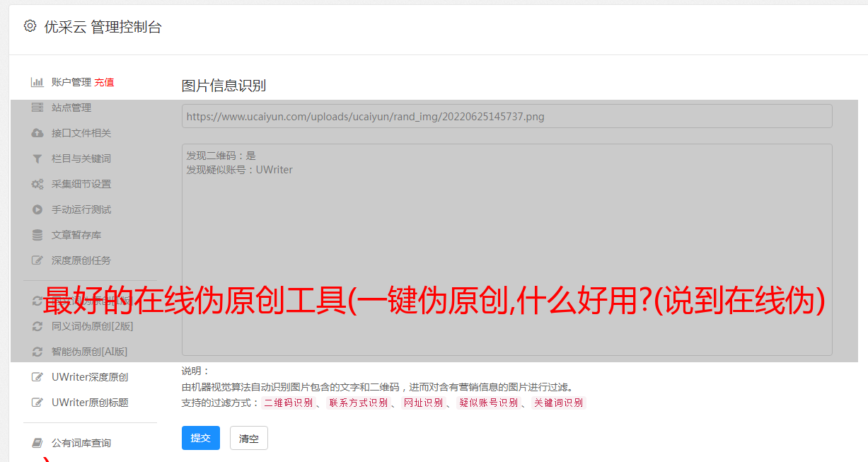Screen dimensions: 868x462
Task: Click the gear icon beside 优采云 管理控制台
Action: pyautogui.click(x=30, y=26)
